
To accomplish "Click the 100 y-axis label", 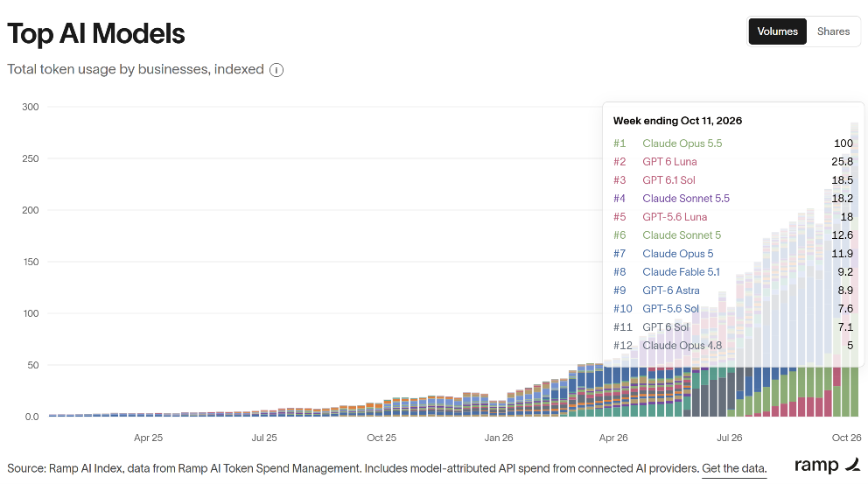I will click(31, 313).
